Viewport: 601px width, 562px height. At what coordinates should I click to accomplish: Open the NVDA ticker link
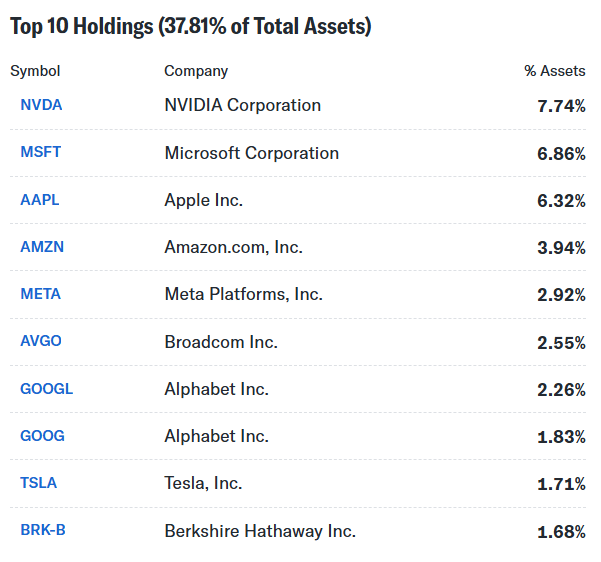[x=41, y=105]
